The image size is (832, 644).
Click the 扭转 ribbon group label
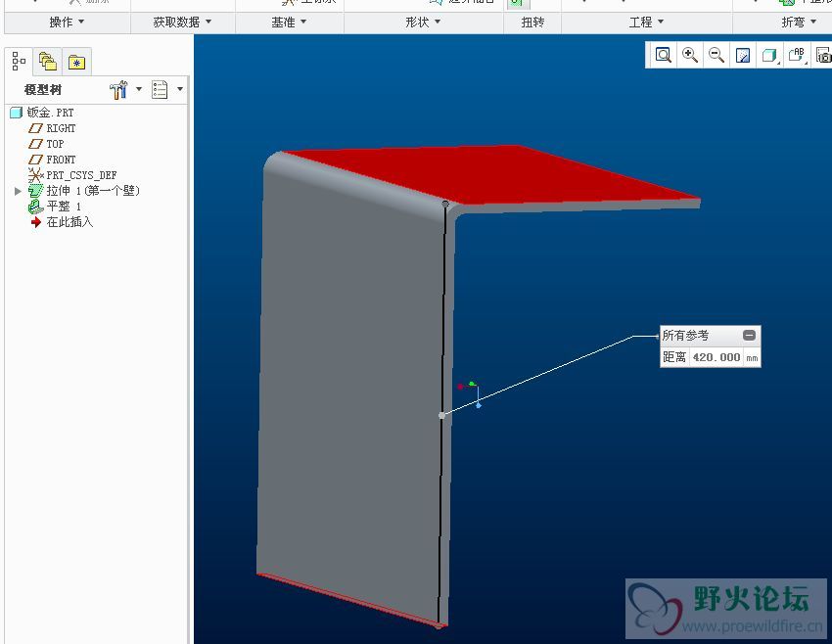pos(532,22)
